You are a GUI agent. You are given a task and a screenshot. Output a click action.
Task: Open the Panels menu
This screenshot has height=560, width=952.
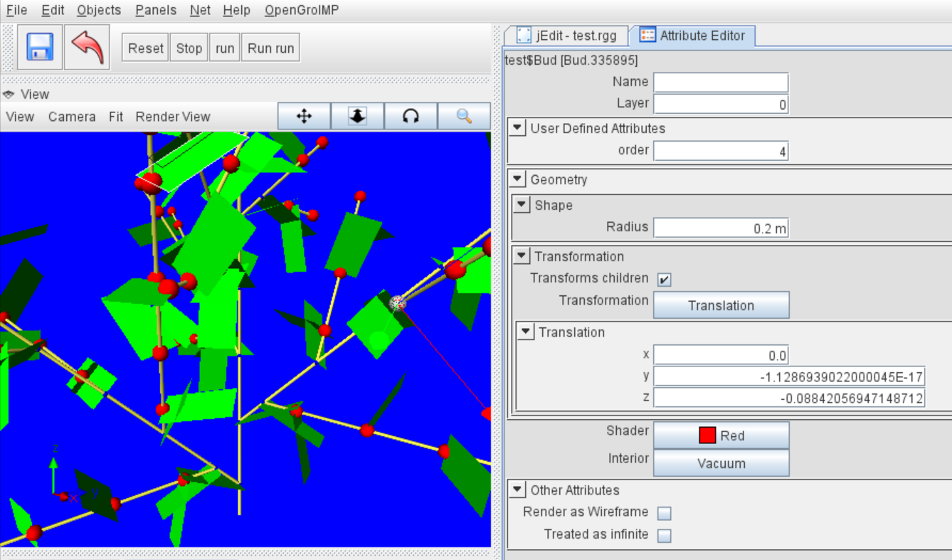(156, 10)
